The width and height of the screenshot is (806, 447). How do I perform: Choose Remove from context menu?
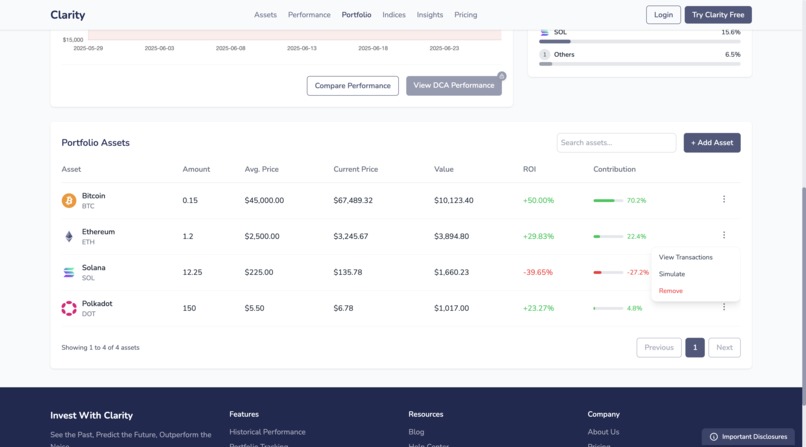[670, 291]
